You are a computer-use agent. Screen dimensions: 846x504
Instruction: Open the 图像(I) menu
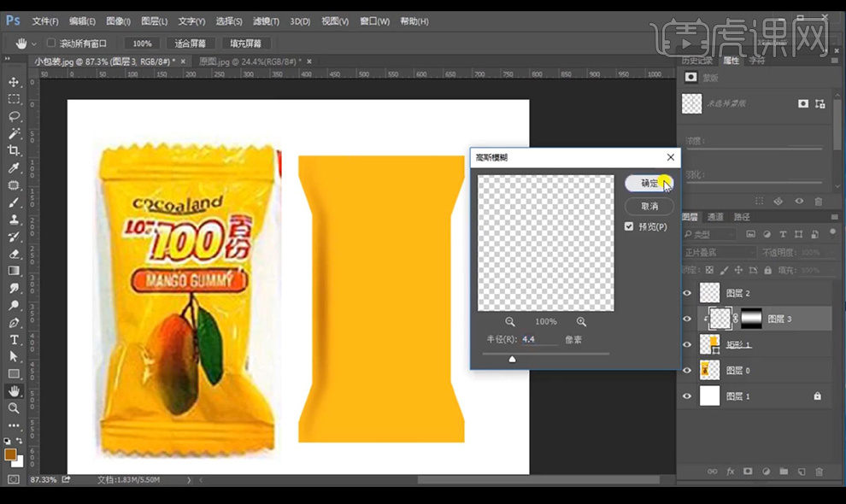click(x=118, y=21)
